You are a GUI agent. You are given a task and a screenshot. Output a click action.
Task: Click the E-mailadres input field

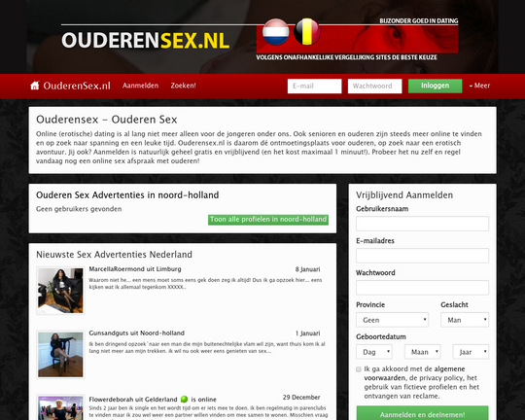tap(422, 256)
